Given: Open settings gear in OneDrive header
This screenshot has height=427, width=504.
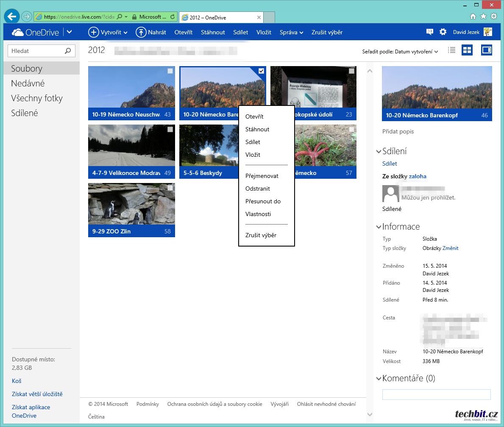Looking at the screenshot, I should point(443,32).
